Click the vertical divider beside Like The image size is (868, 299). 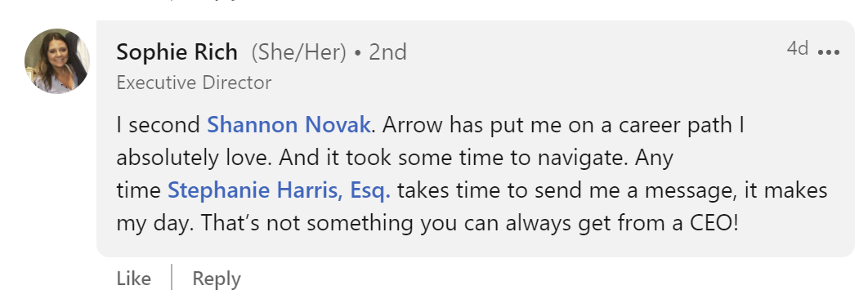tap(172, 278)
